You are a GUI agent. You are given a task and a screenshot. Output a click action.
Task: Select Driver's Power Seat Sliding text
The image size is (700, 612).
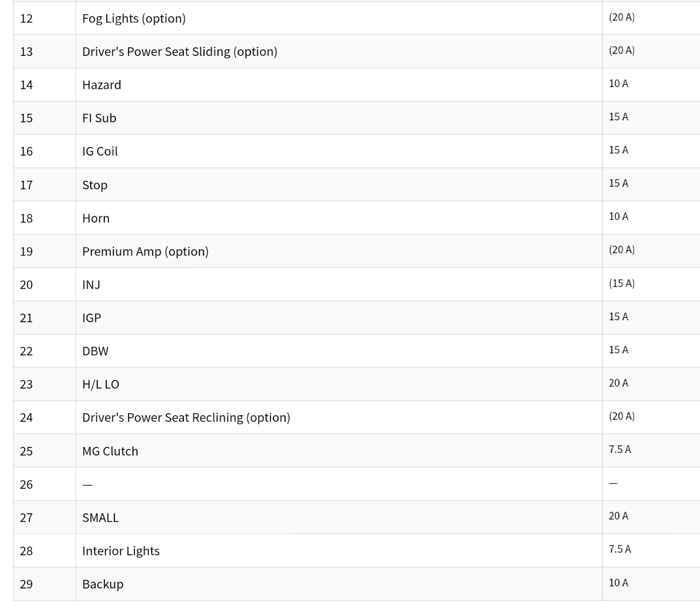point(180,52)
